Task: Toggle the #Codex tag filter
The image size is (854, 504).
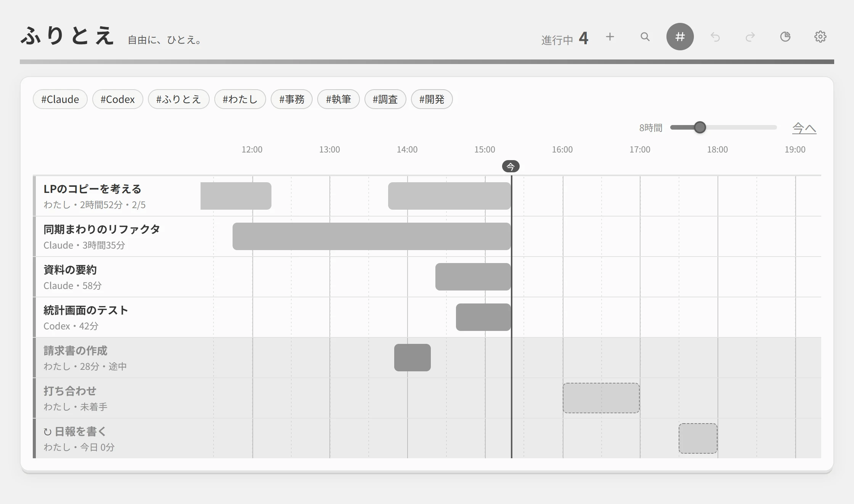Action: pyautogui.click(x=117, y=99)
